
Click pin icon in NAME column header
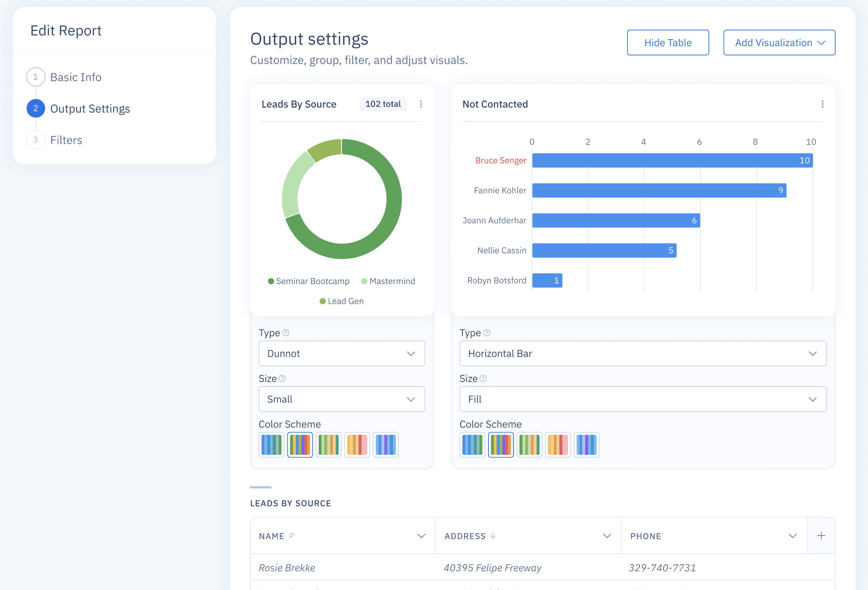point(292,535)
